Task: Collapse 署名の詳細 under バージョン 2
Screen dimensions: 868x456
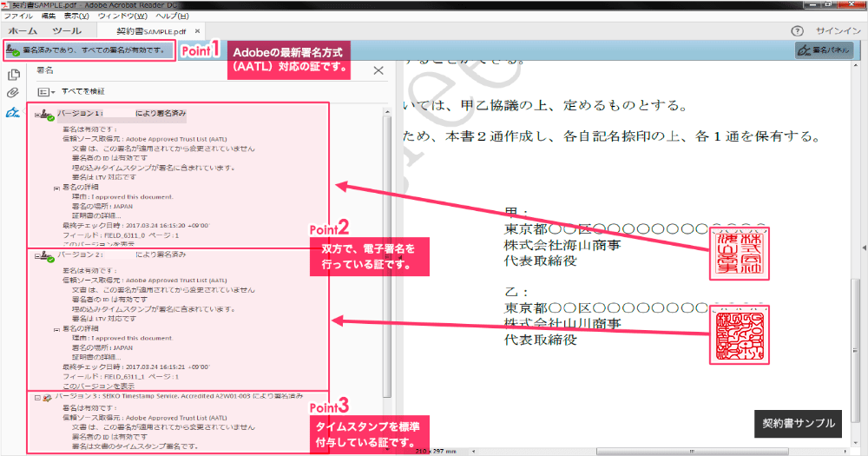Action: point(56,330)
